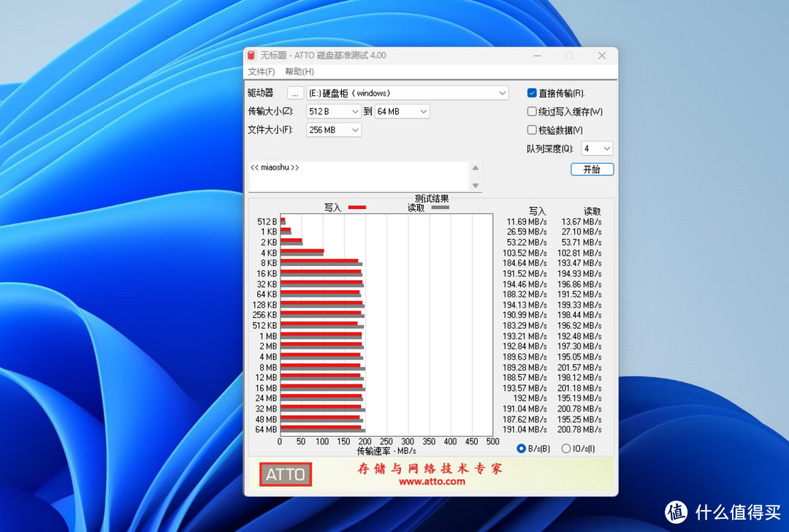Disable the 直接传输(R) checkbox

[x=533, y=93]
